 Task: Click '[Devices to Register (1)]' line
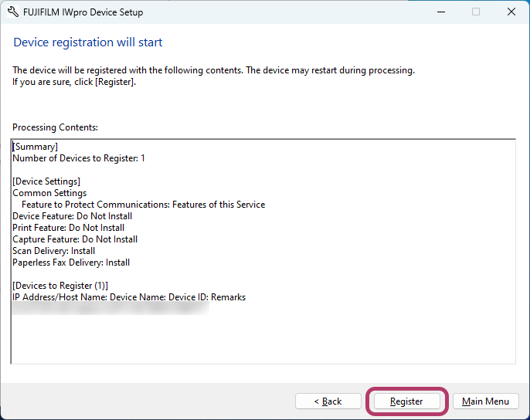60,286
